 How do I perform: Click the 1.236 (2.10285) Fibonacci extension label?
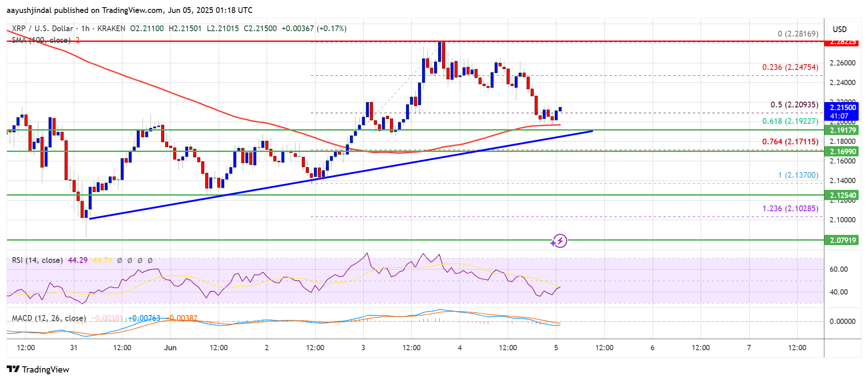pos(790,209)
